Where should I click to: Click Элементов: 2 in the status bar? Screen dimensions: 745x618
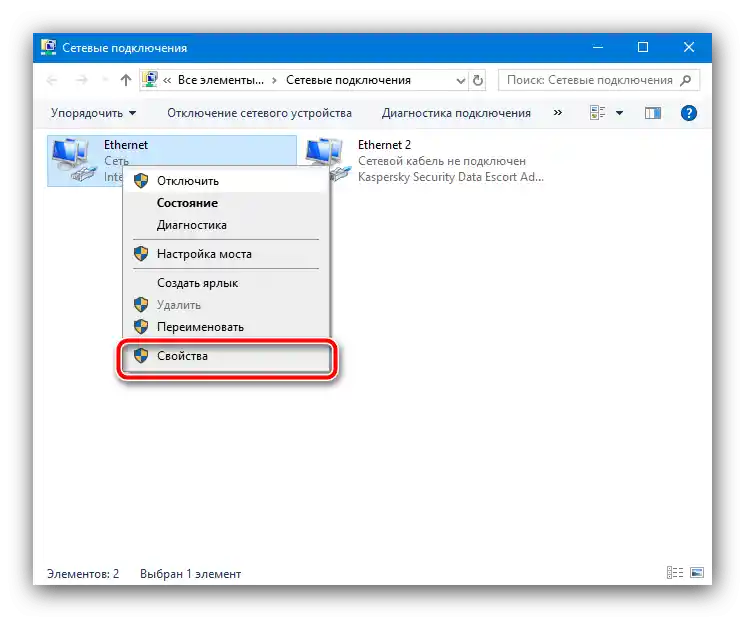83,574
